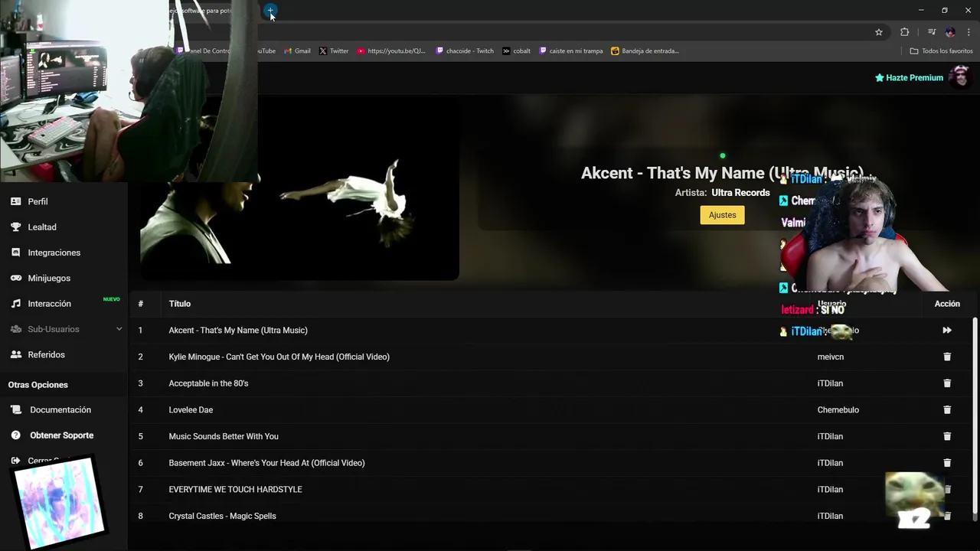The height and width of the screenshot is (551, 980).
Task: Open Referidos in the sidebar
Action: coord(46,355)
